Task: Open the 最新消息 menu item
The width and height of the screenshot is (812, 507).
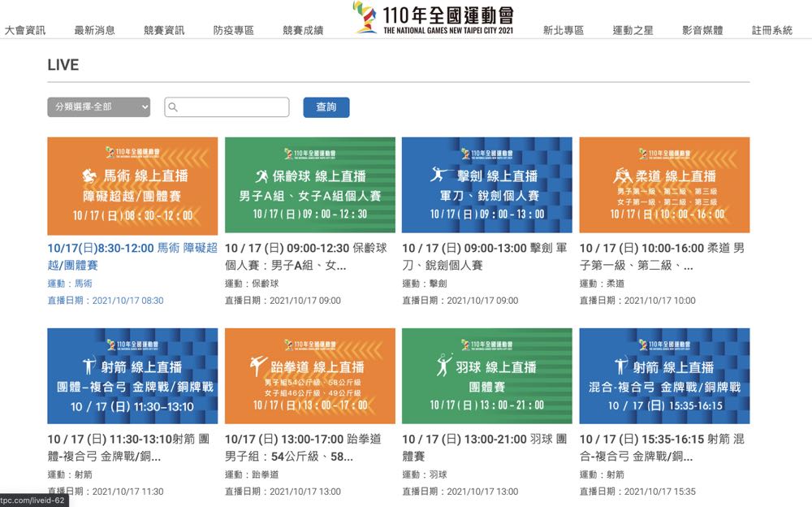Action: [95, 30]
